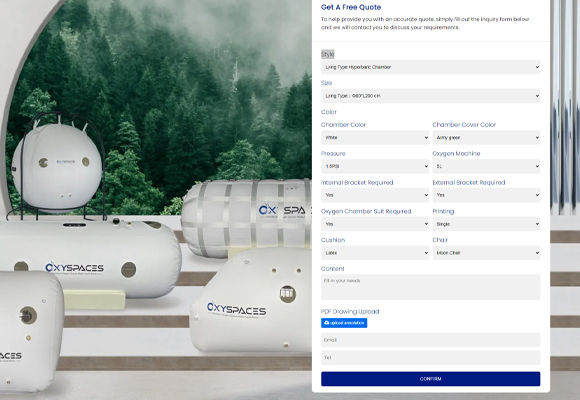Open the Oxygen Machine dropdown
The image size is (580, 400).
[x=486, y=167]
